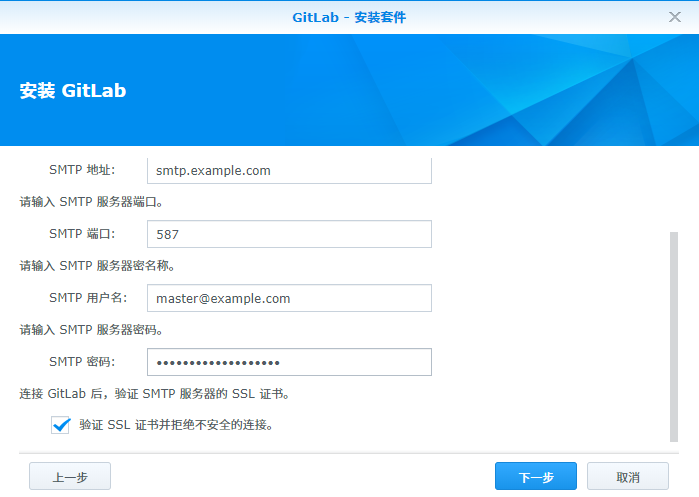Viewport: 699px width, 497px height.
Task: Click the SMTP 密码 password field
Action: pyautogui.click(x=289, y=362)
